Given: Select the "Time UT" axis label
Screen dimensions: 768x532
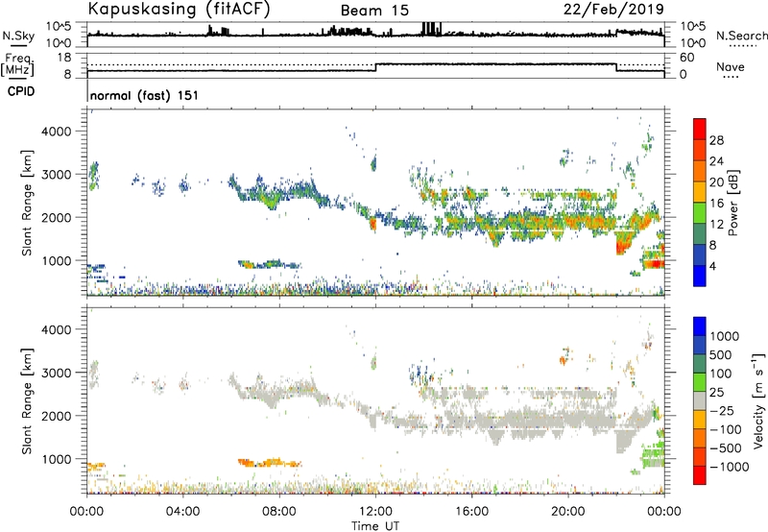Looking at the screenshot, I should (375, 526).
